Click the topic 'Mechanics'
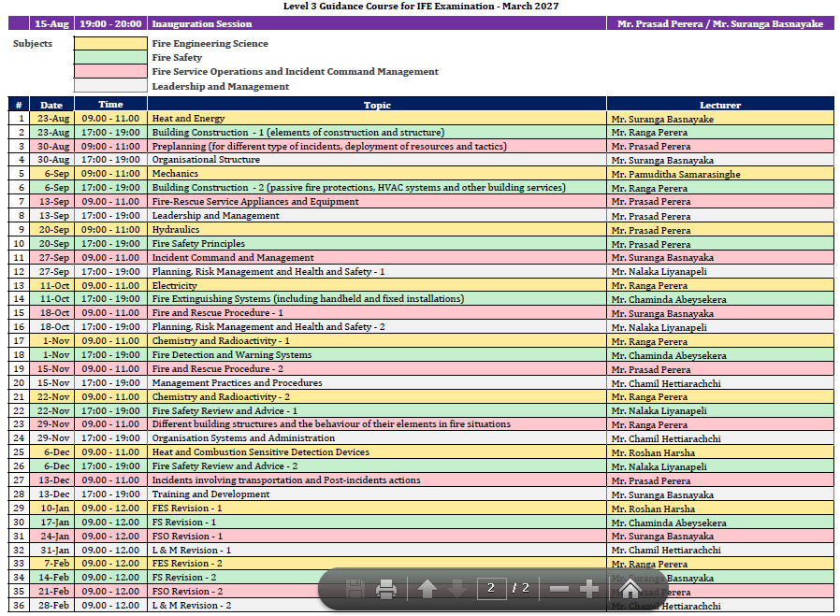 coord(175,174)
